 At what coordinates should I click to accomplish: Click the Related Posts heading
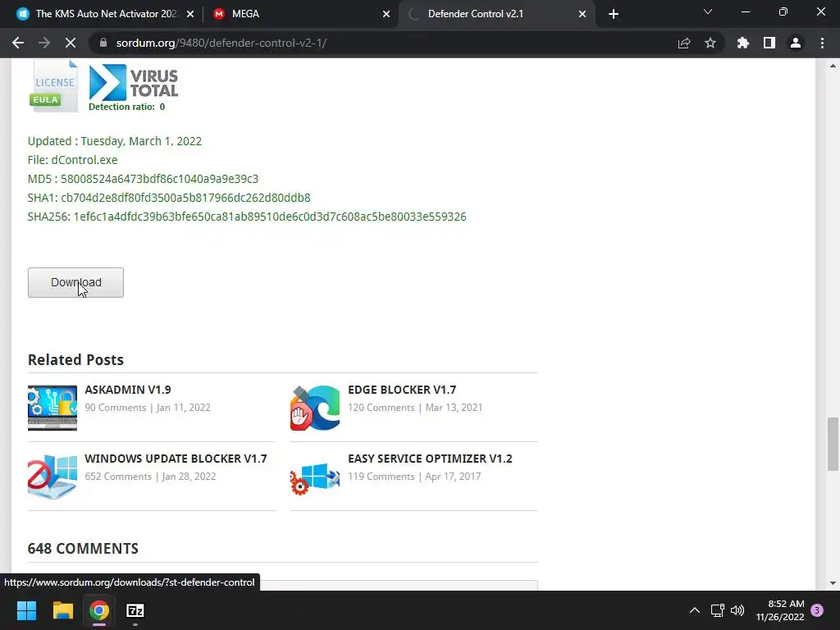click(75, 359)
